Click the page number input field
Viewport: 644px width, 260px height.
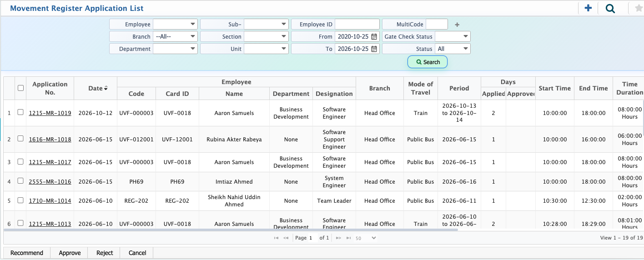(312, 238)
